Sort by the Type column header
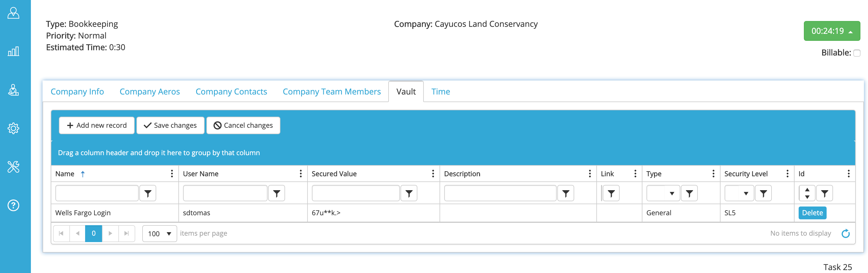 [654, 174]
